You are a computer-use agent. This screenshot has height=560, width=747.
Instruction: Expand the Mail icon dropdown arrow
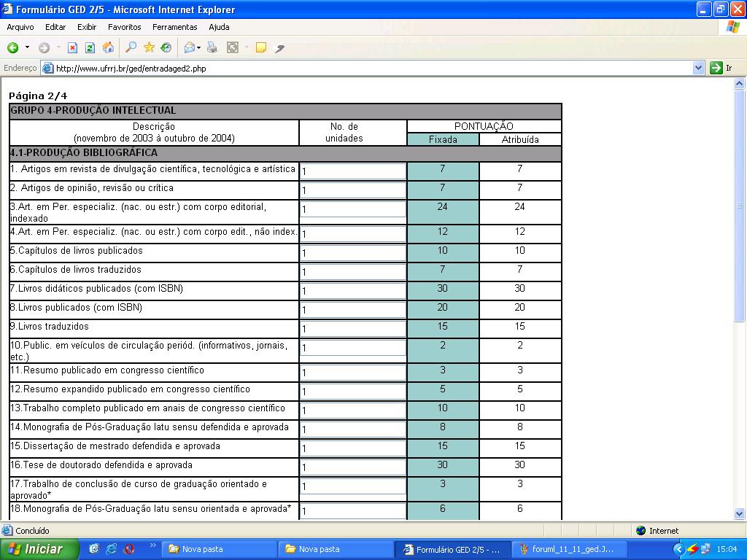click(x=198, y=47)
